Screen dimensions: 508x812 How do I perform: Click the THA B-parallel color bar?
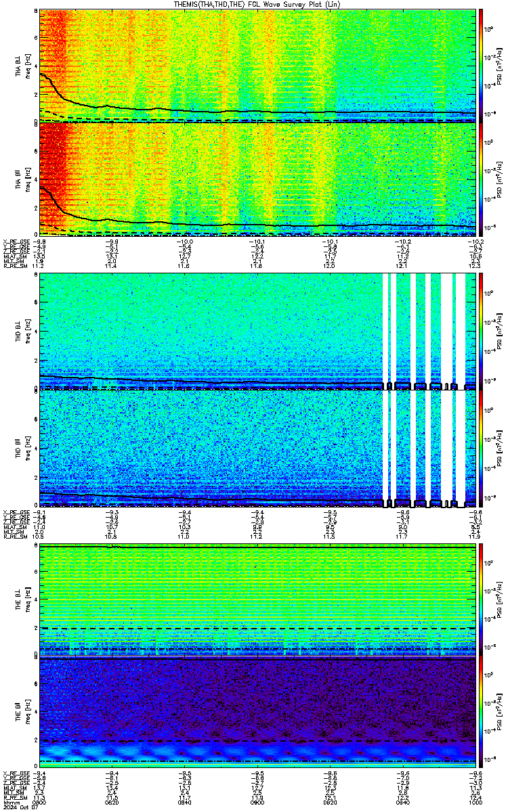[481, 179]
